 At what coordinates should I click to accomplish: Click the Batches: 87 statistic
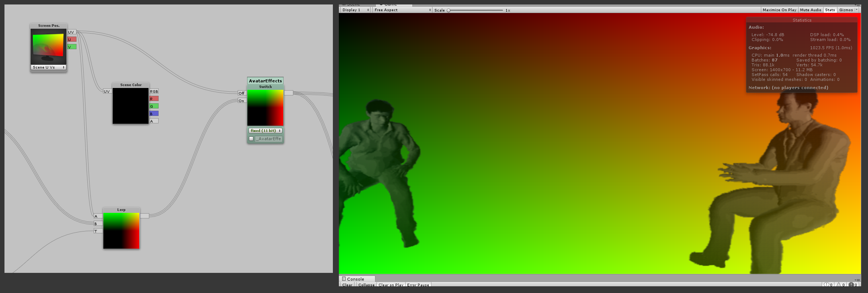[x=764, y=60]
